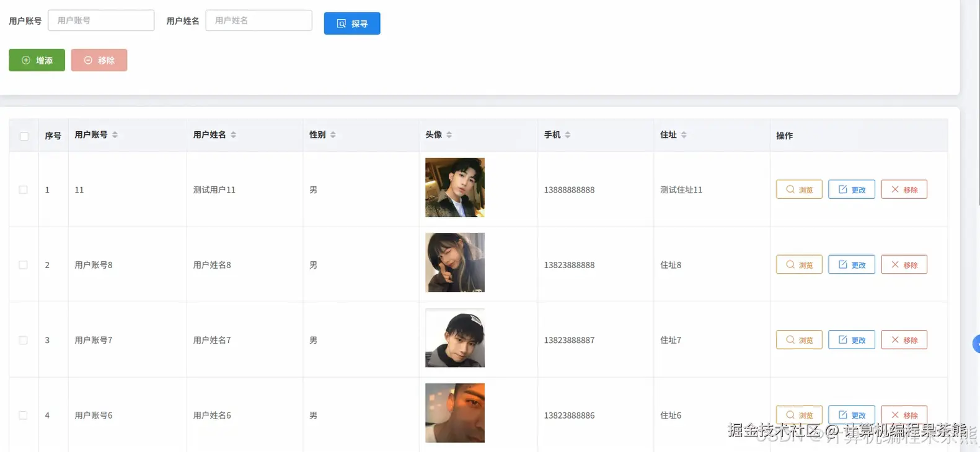Image resolution: width=980 pixels, height=452 pixels.
Task: Check the checkbox for row 3
Action: coord(23,340)
